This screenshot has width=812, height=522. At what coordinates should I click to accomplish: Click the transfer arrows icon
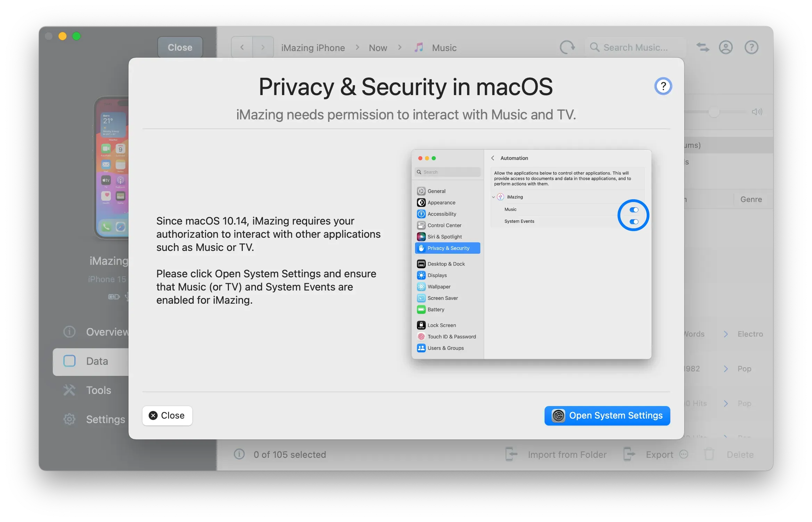tap(703, 47)
